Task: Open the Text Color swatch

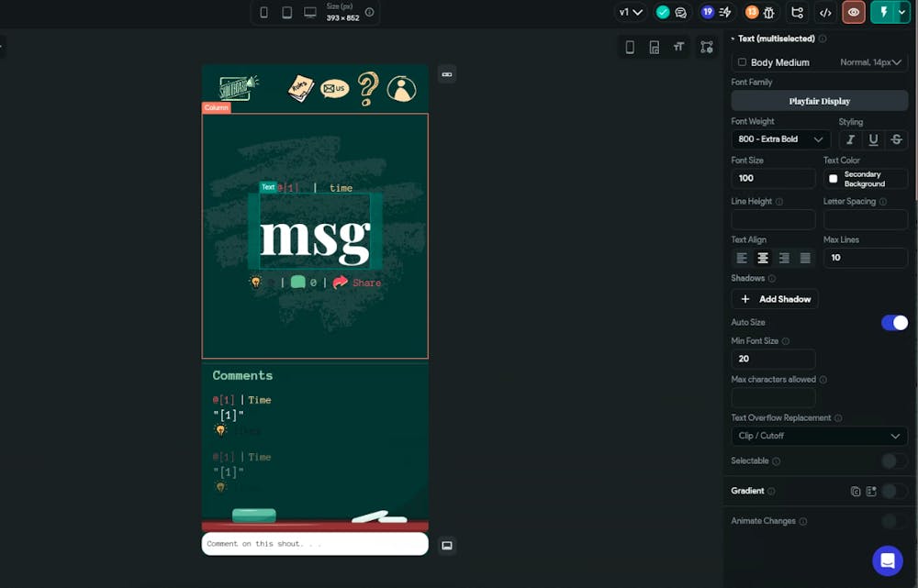Action: pos(834,179)
